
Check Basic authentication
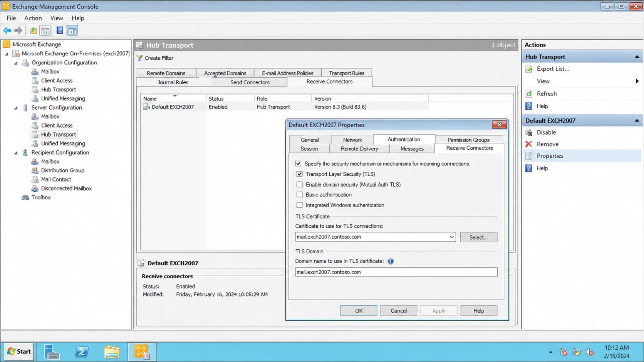[299, 195]
